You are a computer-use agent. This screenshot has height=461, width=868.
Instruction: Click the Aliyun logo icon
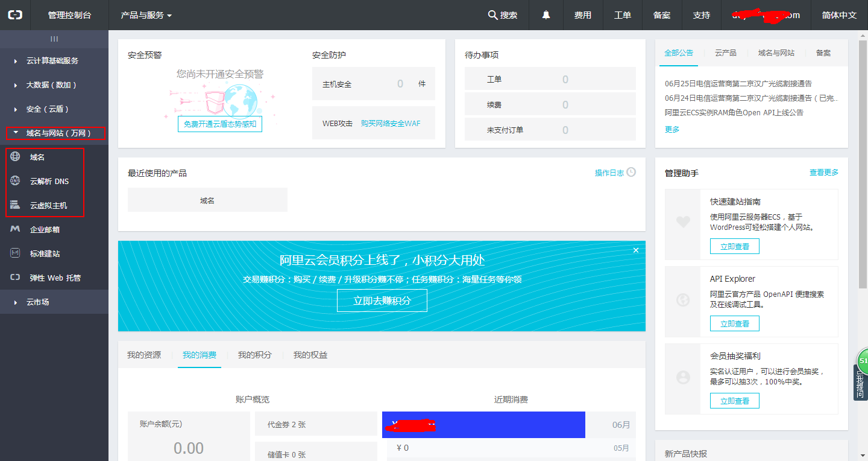(15, 15)
